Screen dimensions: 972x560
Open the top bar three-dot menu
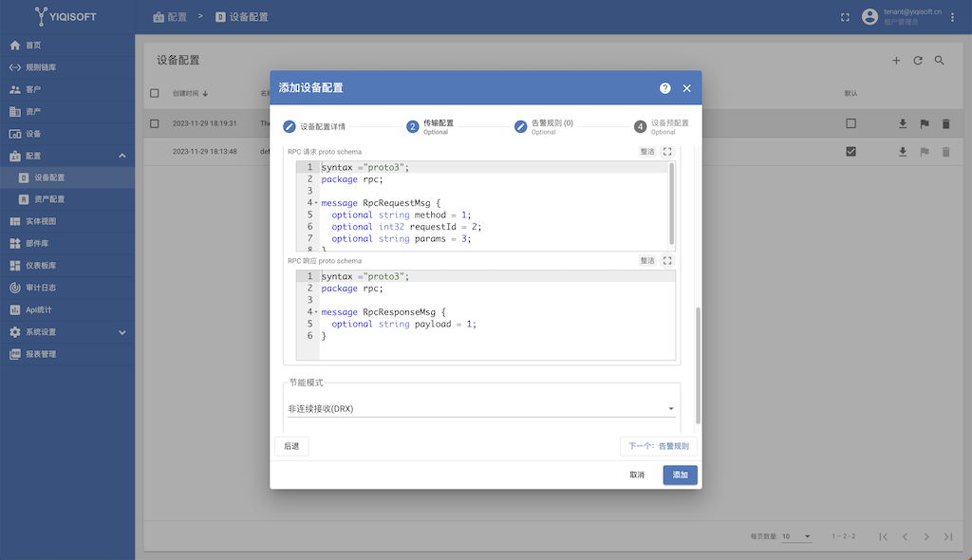(x=953, y=17)
